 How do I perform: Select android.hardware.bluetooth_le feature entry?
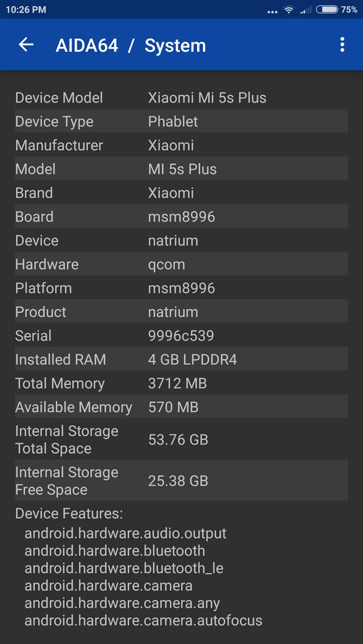(x=124, y=568)
